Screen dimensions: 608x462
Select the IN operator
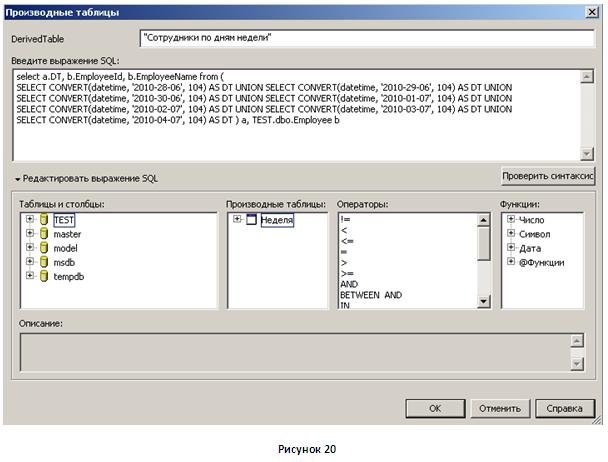click(x=345, y=305)
